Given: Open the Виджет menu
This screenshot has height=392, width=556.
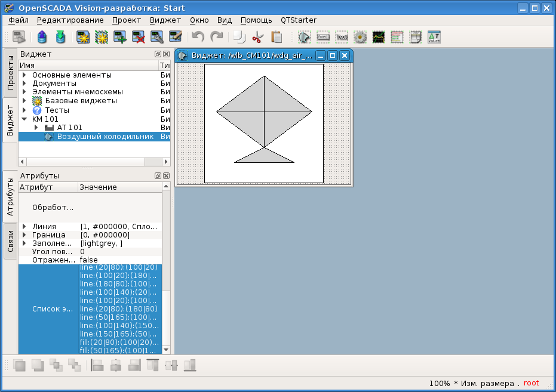Looking at the screenshot, I should point(165,20).
